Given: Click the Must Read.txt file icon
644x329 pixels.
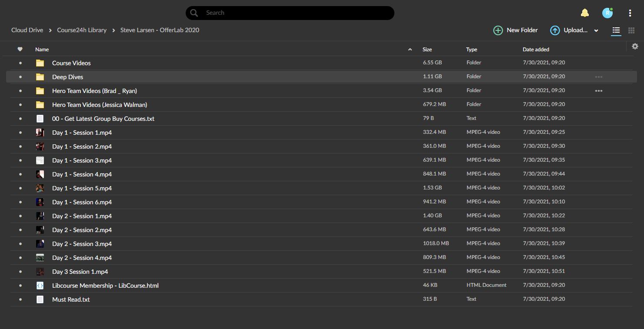Looking at the screenshot, I should click(40, 299).
